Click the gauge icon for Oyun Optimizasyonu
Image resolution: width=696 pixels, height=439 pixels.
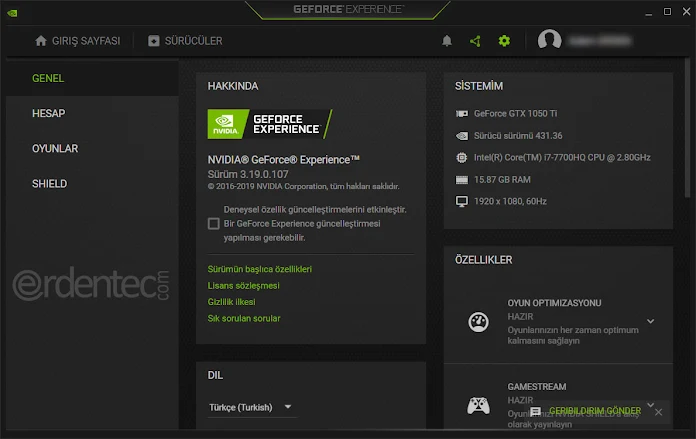[478, 322]
